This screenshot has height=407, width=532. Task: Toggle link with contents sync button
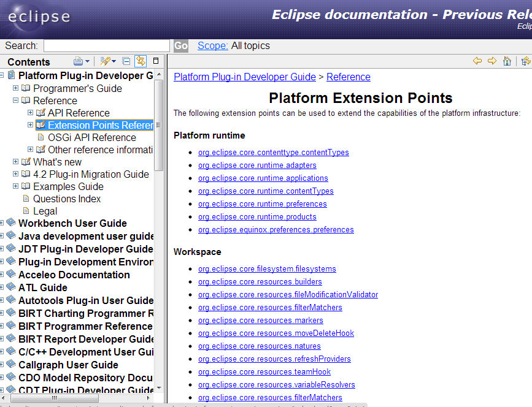tap(141, 61)
